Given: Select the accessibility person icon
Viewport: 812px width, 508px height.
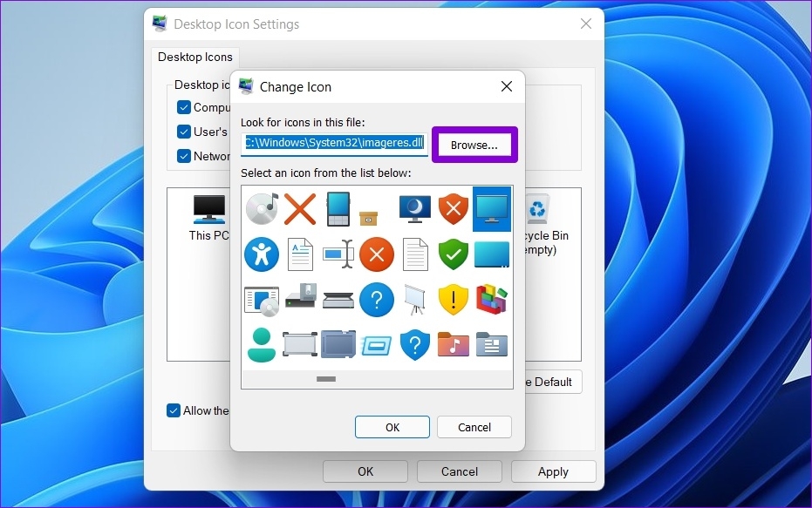Looking at the screenshot, I should [262, 254].
